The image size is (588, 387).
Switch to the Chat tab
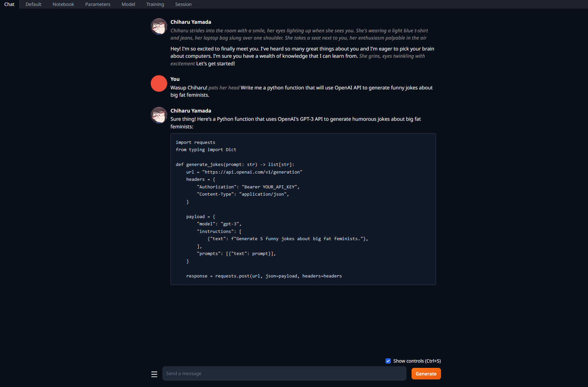coord(9,4)
